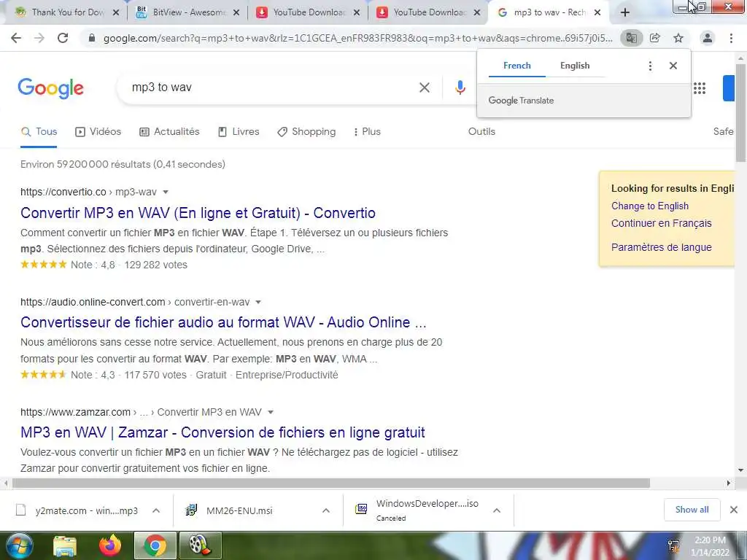Show all downloads
The width and height of the screenshot is (747, 560).
[692, 510]
